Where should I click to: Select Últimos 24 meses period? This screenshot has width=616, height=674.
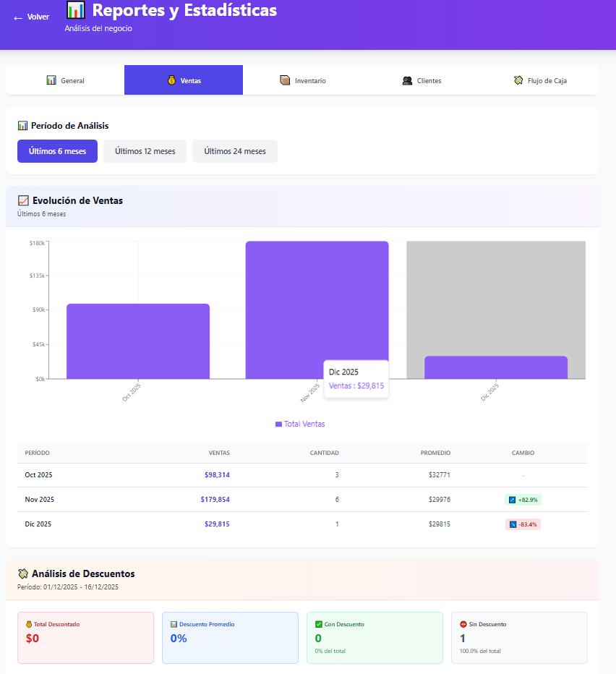(x=234, y=151)
